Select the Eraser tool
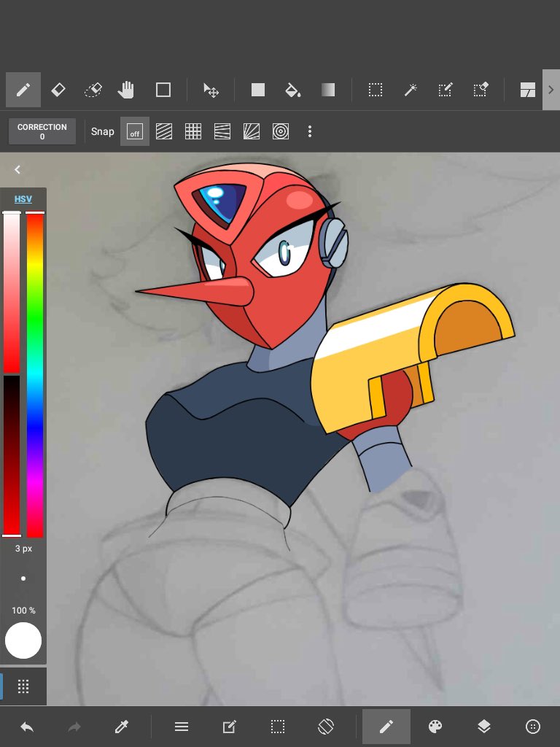560x747 pixels. 58,90
